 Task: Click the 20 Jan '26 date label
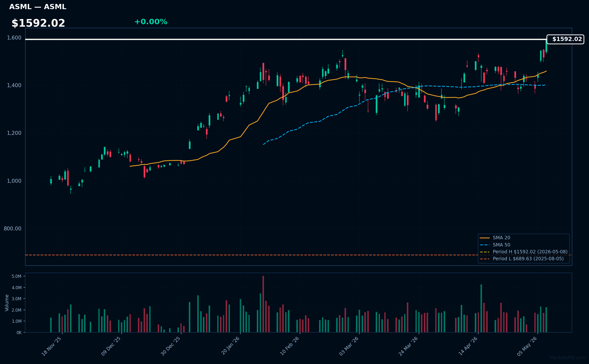click(x=230, y=346)
